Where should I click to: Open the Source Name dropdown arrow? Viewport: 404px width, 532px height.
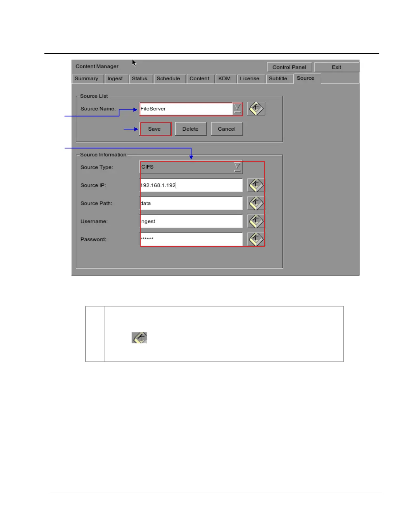pos(237,109)
